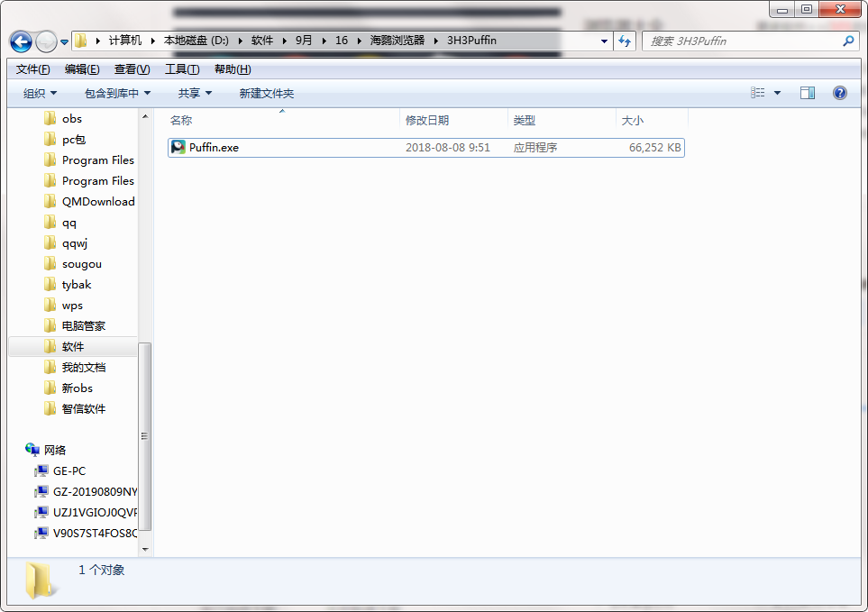Viewport: 868px width, 612px height.
Task: Open the 文件(F) menu
Action: click(x=32, y=69)
